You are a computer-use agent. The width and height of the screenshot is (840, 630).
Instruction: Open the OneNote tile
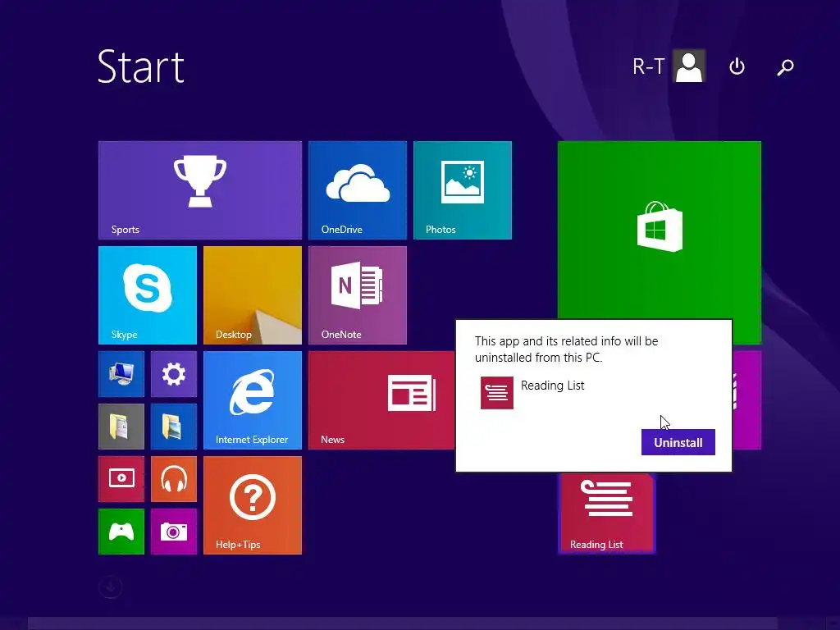(358, 295)
